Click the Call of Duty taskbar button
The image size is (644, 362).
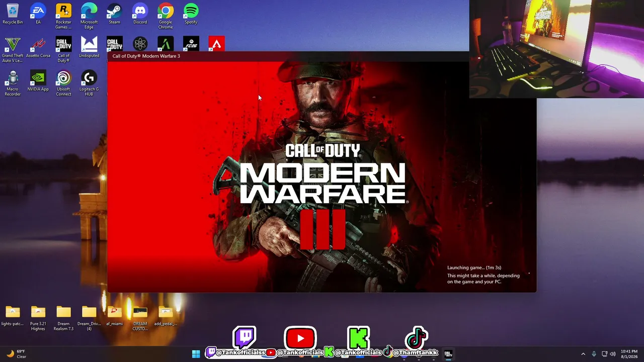point(448,353)
